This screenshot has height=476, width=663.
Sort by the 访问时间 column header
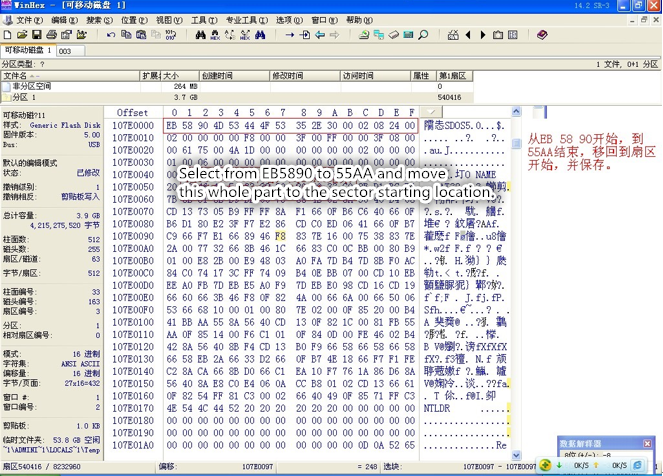coord(376,76)
